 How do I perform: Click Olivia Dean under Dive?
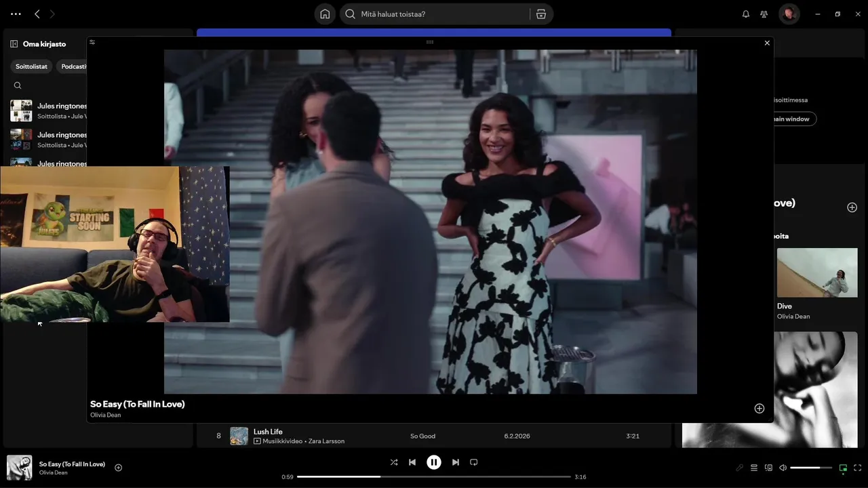coord(793,317)
